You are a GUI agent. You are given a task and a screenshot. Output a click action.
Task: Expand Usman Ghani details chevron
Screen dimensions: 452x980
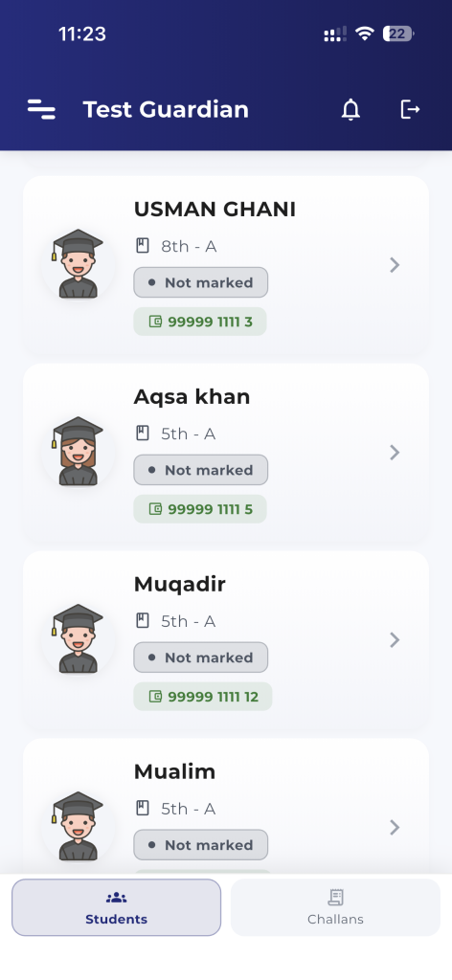click(395, 265)
